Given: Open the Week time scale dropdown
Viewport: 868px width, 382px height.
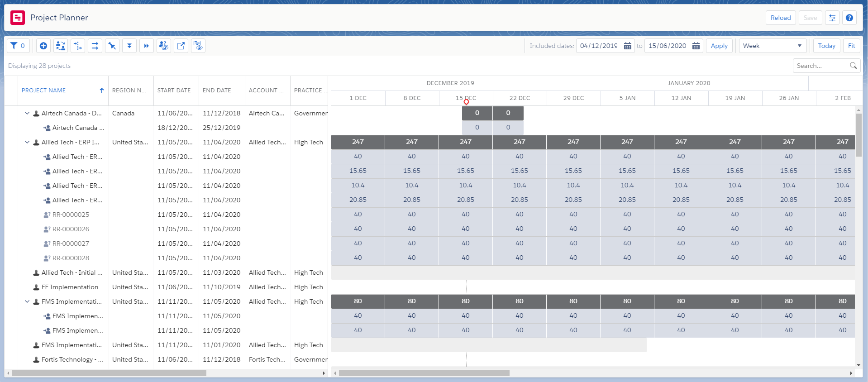Looking at the screenshot, I should pyautogui.click(x=773, y=46).
